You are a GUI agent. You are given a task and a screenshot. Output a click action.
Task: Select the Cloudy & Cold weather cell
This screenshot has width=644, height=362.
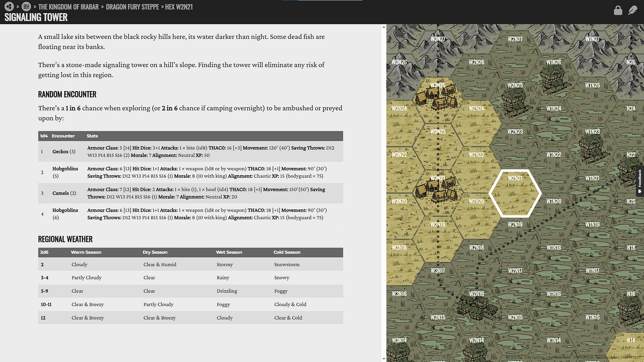click(x=290, y=304)
